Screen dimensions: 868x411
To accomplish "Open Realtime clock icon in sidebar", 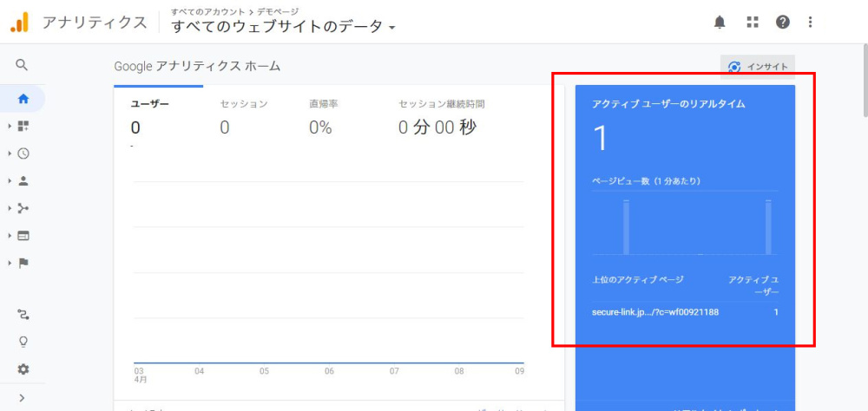I will pos(23,153).
